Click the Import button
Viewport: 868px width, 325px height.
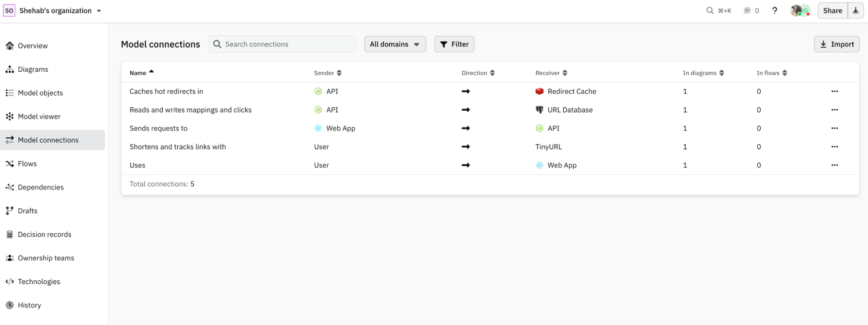pos(837,44)
